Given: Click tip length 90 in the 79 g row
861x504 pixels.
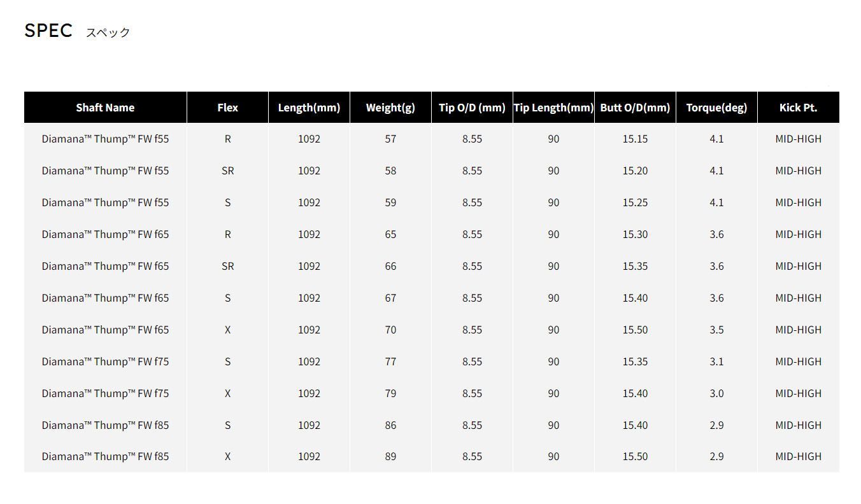Looking at the screenshot, I should (x=553, y=393).
